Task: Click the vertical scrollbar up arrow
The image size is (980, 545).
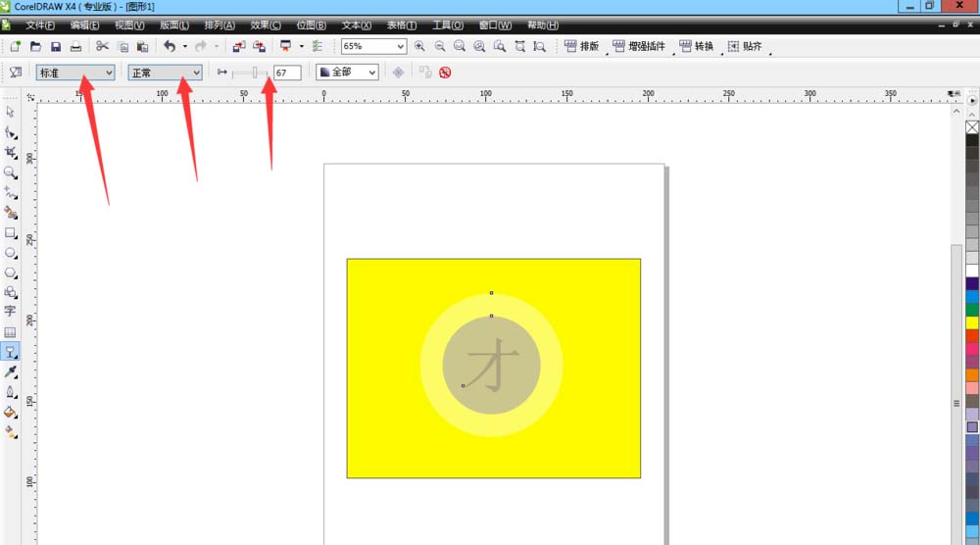Action: (x=956, y=111)
